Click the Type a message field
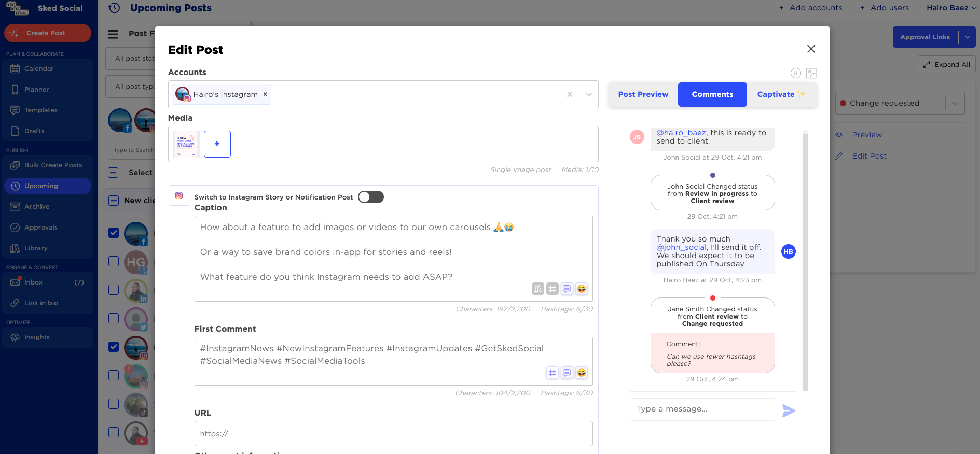Image resolution: width=980 pixels, height=454 pixels. coord(702,409)
